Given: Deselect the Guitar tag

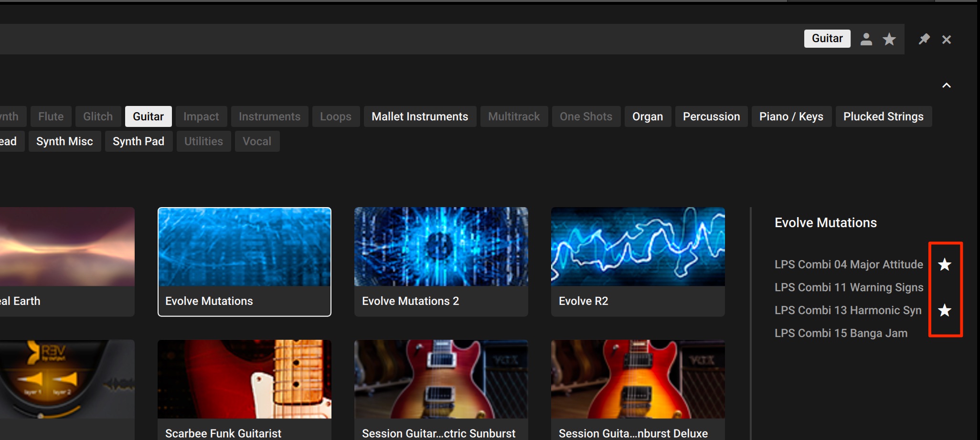Looking at the screenshot, I should coord(148,116).
